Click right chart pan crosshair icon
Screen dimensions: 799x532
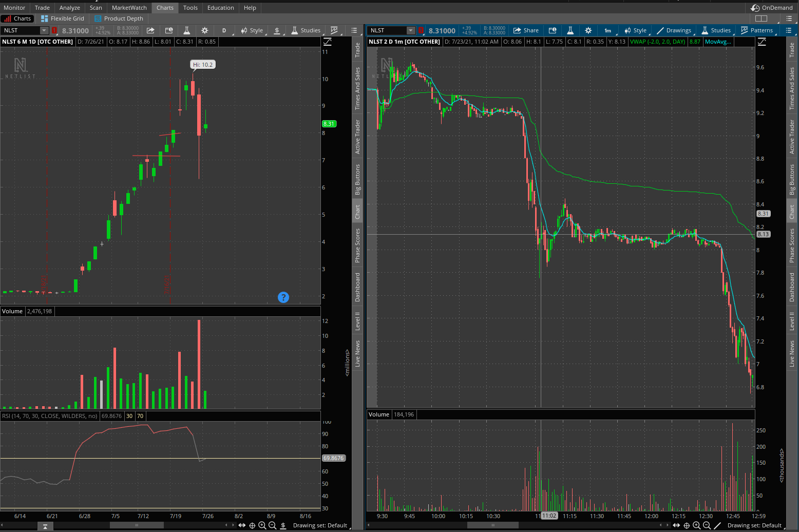coord(687,525)
